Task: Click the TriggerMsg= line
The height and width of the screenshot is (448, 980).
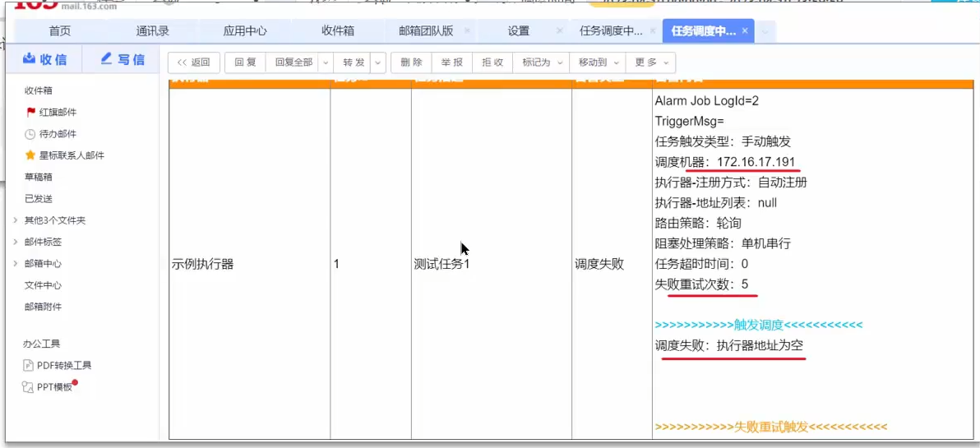Action: coord(689,121)
